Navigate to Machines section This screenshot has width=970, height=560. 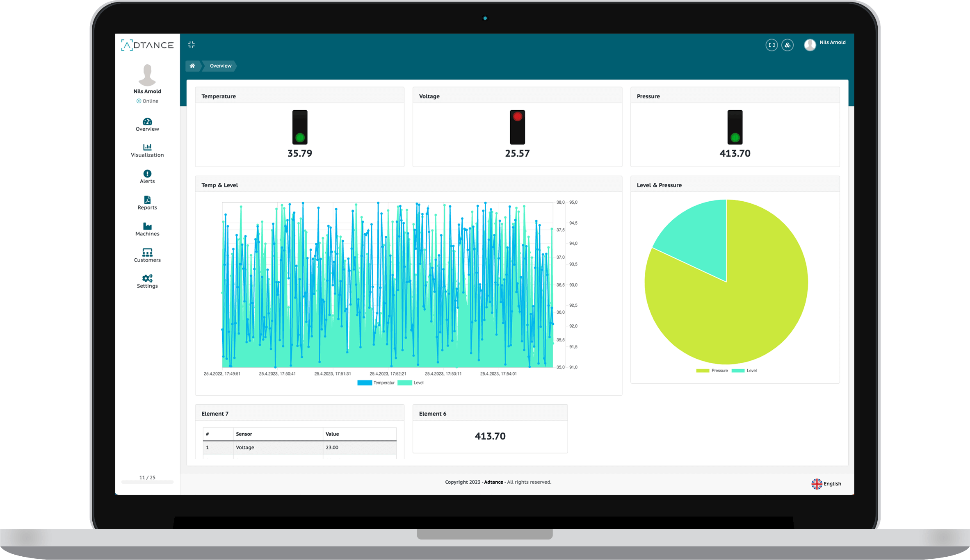pos(146,229)
